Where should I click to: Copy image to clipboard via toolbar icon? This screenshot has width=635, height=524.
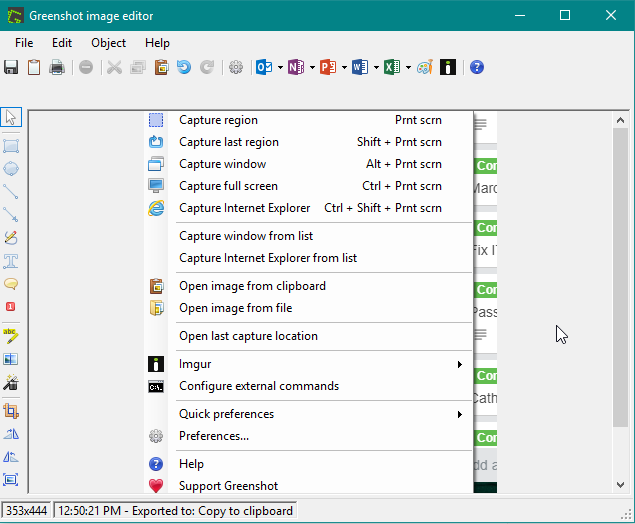pyautogui.click(x=34, y=67)
